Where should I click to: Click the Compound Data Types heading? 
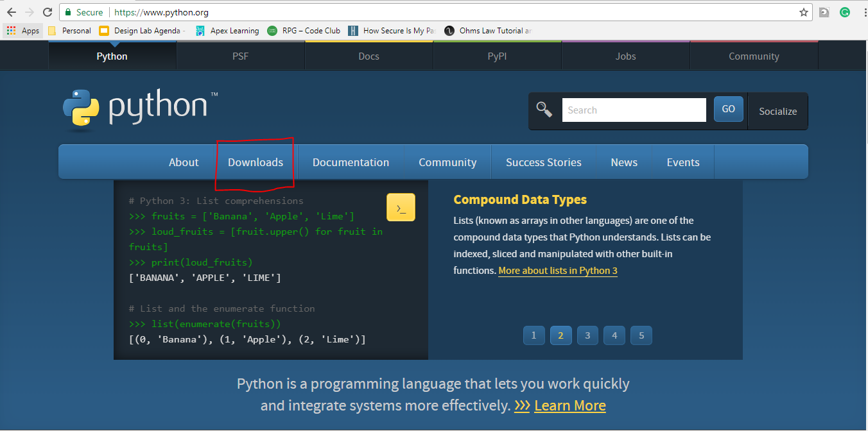(x=520, y=199)
